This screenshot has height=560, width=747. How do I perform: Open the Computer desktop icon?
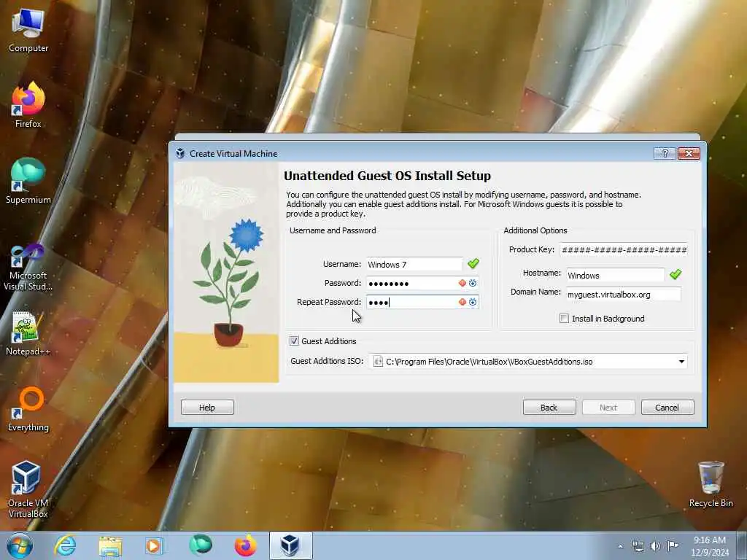pyautogui.click(x=28, y=31)
